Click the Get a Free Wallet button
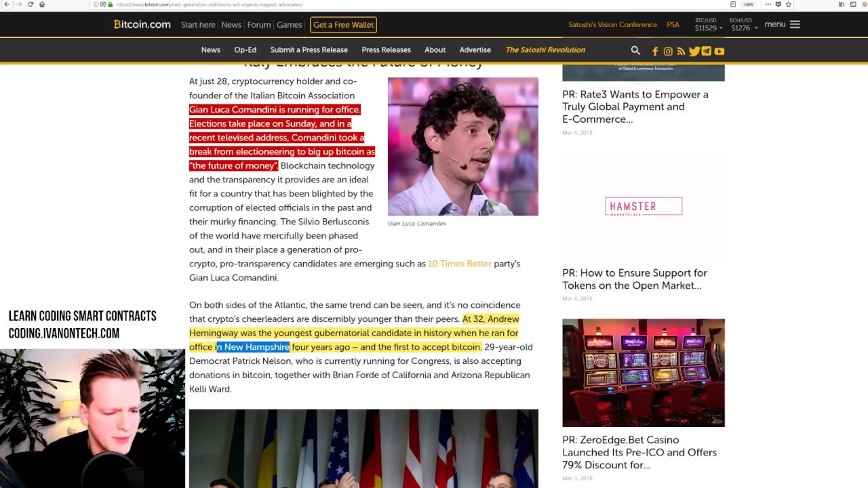This screenshot has width=868, height=488. click(x=343, y=24)
